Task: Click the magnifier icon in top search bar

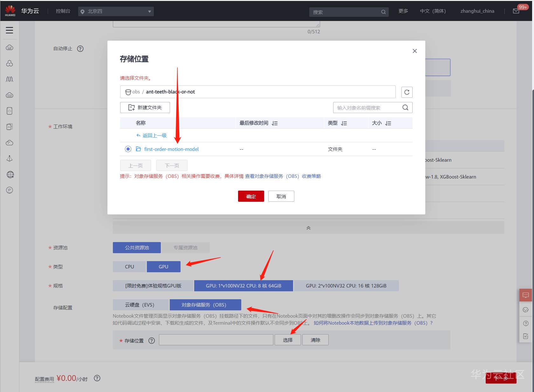Action: coord(383,12)
